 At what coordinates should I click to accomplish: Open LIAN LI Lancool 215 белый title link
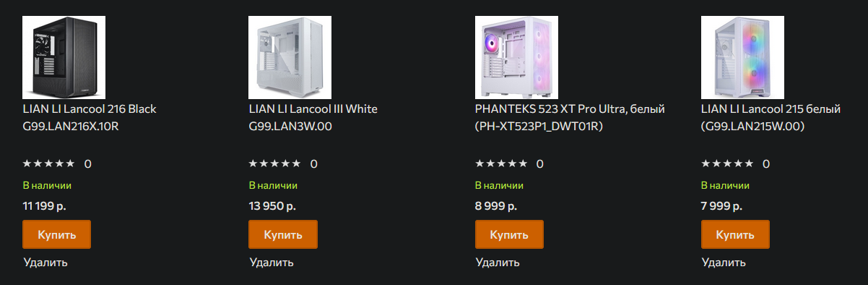(771, 118)
